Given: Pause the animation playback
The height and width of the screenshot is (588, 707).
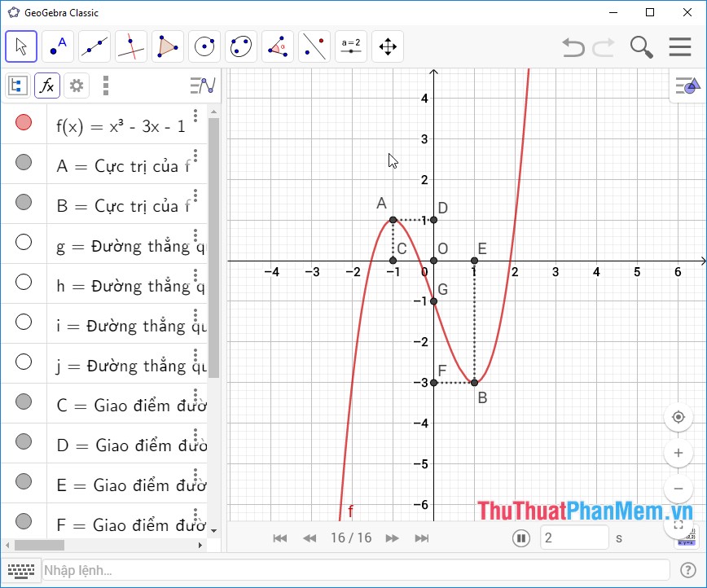Looking at the screenshot, I should [520, 538].
